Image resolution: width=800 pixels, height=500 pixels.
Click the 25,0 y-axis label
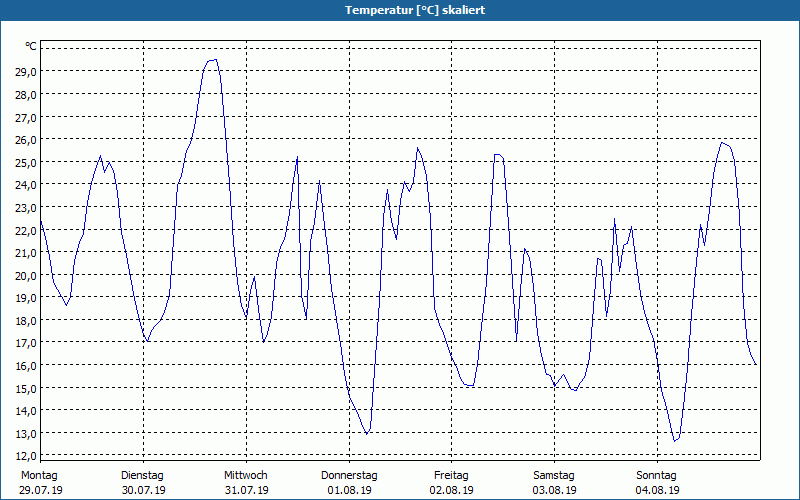click(x=26, y=163)
